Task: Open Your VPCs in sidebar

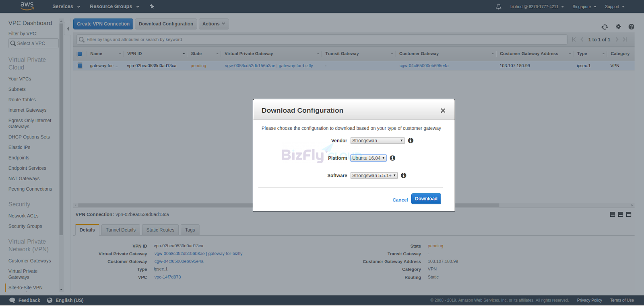Action: [x=20, y=79]
